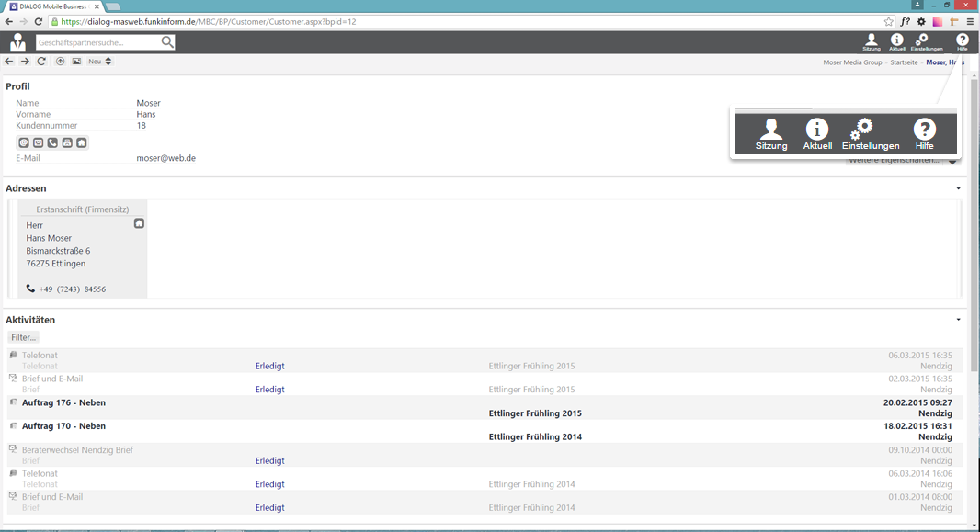Click icon of Telefonat 06.03.2015 activity
980x532 pixels.
tap(13, 355)
